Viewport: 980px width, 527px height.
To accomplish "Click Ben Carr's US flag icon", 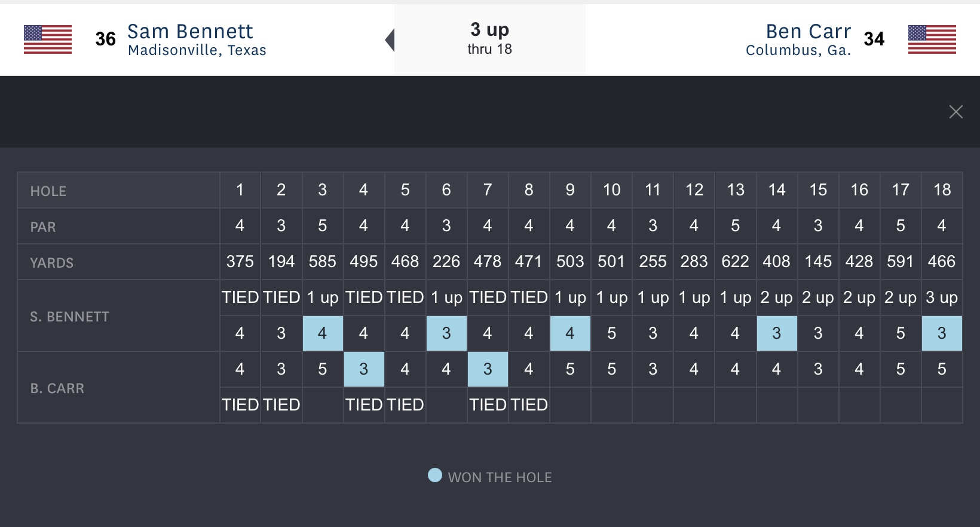I will (x=932, y=39).
